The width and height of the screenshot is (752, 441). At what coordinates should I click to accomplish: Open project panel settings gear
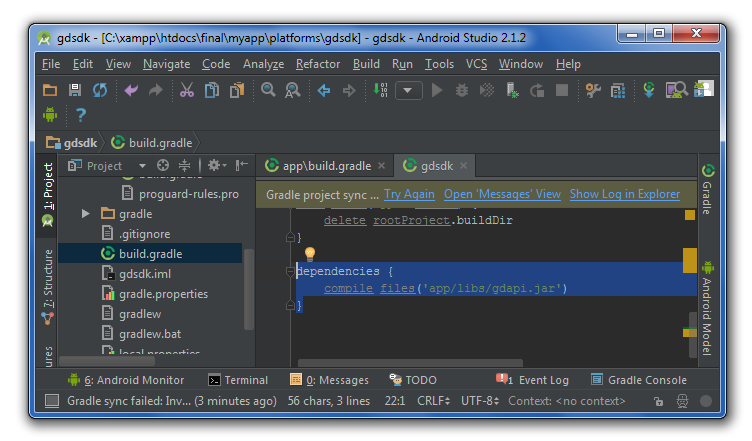(x=217, y=165)
